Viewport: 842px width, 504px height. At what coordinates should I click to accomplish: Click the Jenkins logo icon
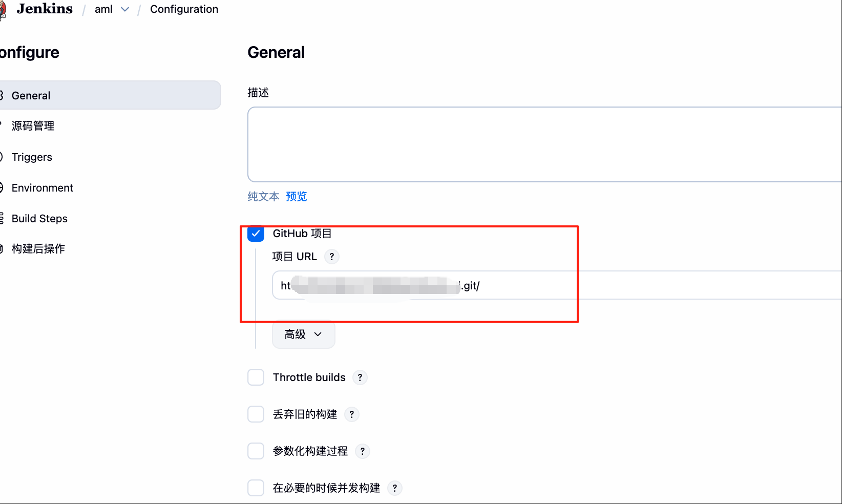point(3,10)
